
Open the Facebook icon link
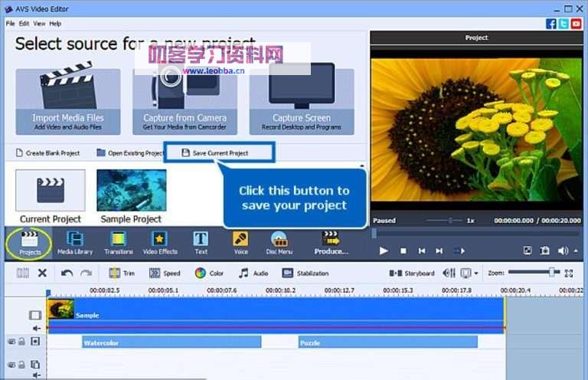point(551,24)
